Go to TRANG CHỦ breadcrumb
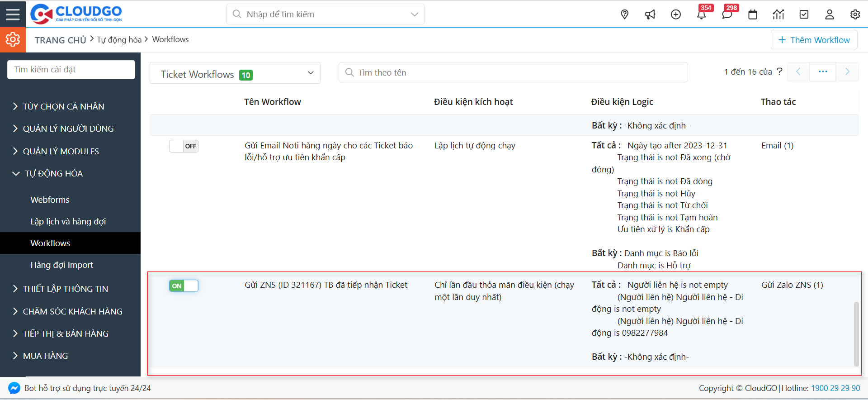Viewport: 868px width, 400px height. 60,40
